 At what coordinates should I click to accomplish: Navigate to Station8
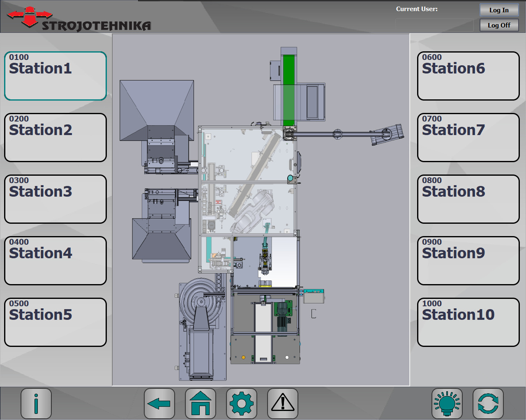[x=468, y=199]
